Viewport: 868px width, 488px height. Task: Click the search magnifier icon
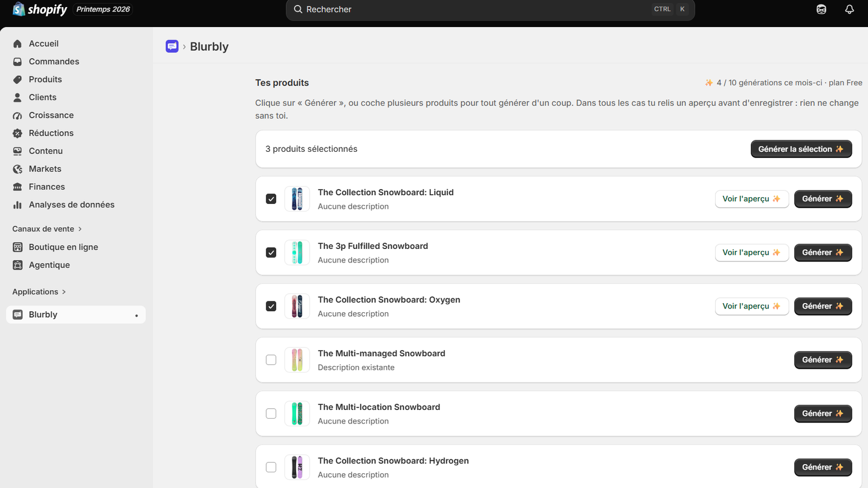pyautogui.click(x=298, y=9)
